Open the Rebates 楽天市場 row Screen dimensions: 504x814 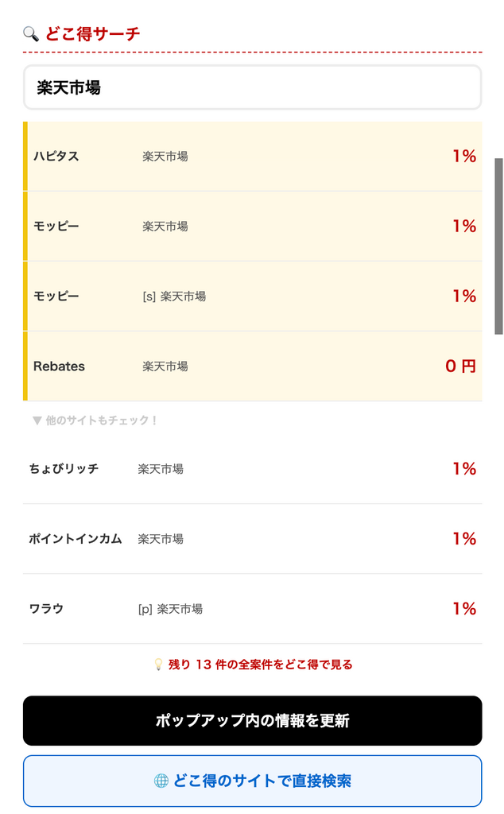pyautogui.click(x=253, y=366)
